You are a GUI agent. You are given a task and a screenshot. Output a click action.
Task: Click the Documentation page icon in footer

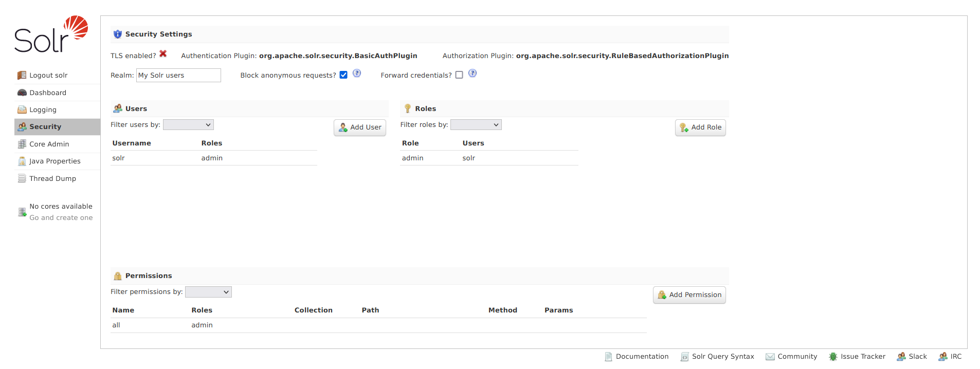coord(608,357)
